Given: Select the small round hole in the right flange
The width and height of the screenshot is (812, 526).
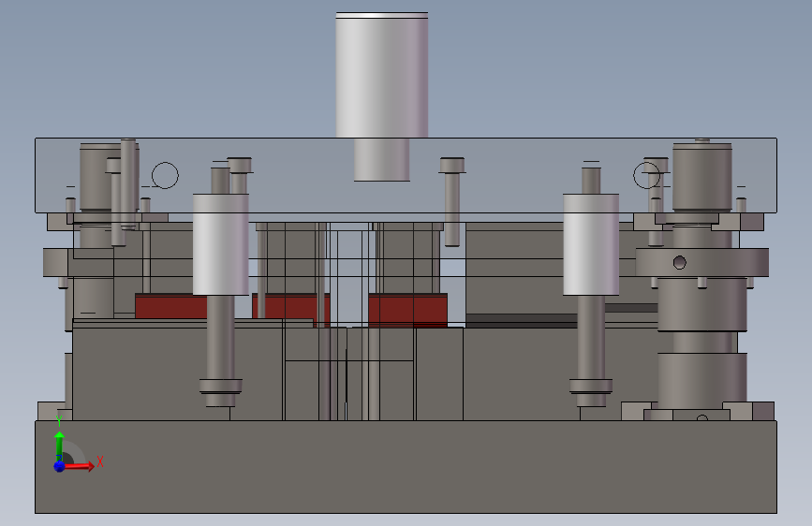Looking at the screenshot, I should (x=679, y=262).
